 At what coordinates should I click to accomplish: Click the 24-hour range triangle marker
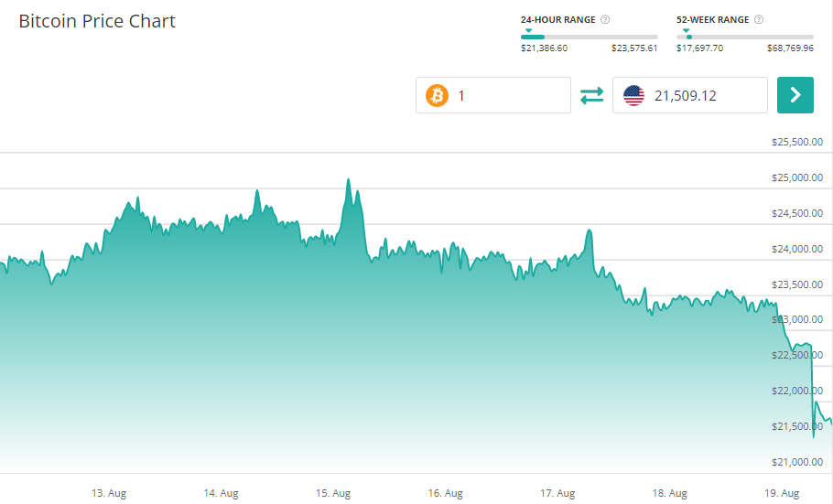click(x=528, y=30)
